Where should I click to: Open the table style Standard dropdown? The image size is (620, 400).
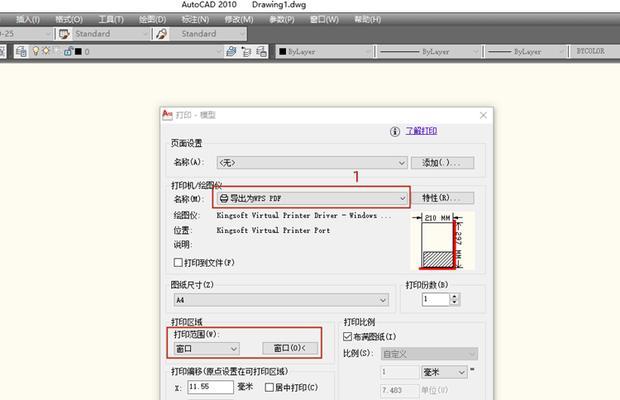click(x=208, y=34)
